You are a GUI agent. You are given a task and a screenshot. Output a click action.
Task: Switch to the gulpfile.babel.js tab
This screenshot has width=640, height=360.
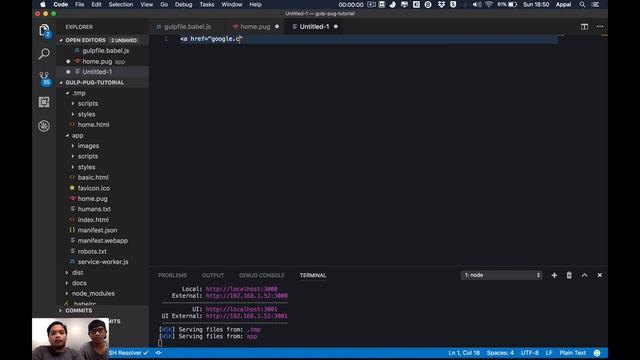(187, 27)
